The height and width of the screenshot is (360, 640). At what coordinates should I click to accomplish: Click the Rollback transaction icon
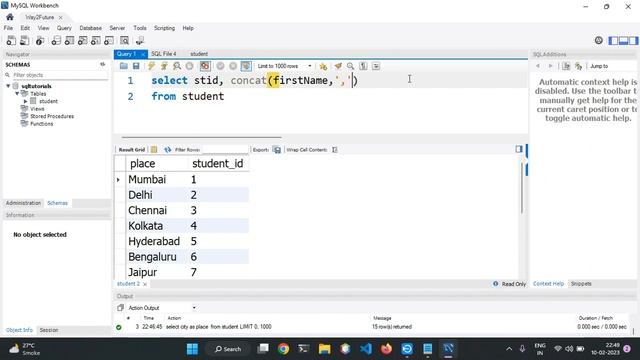(x=233, y=66)
